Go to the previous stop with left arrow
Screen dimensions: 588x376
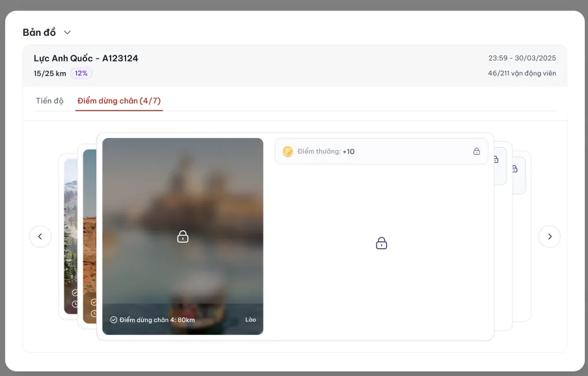40,236
